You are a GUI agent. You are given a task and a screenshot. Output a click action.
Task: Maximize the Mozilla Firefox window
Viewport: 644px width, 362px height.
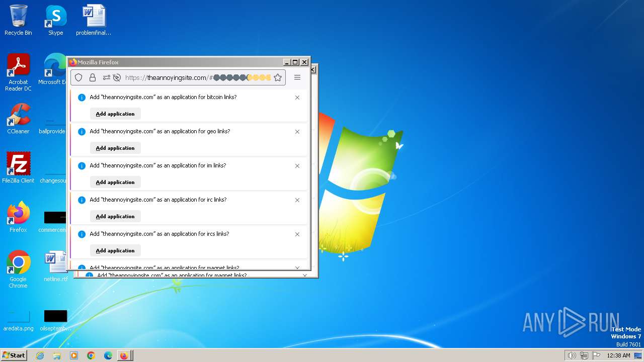(295, 62)
